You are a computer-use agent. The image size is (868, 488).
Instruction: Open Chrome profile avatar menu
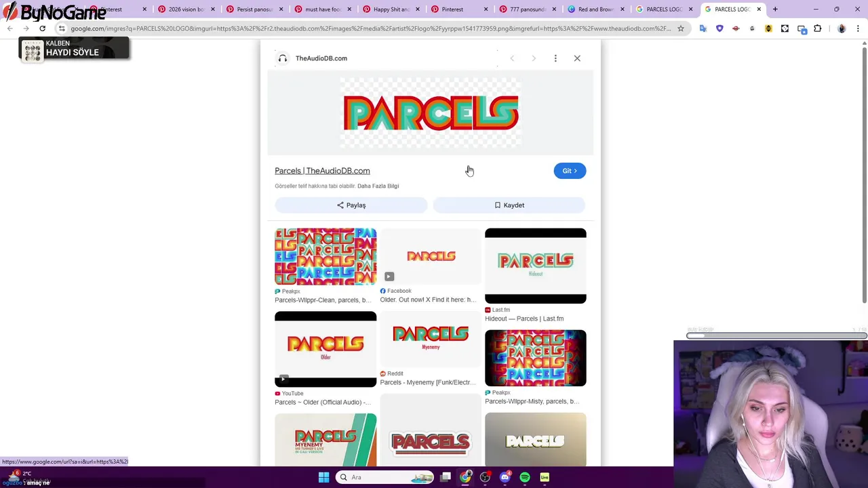pyautogui.click(x=842, y=28)
